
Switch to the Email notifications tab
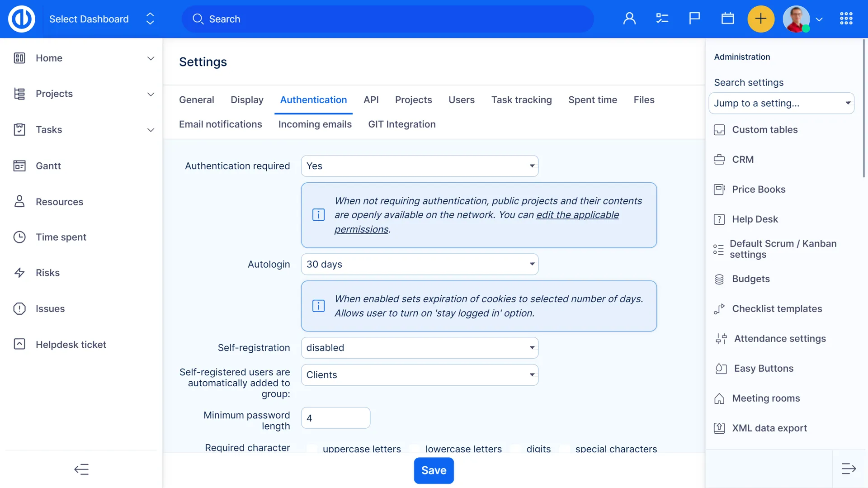220,124
